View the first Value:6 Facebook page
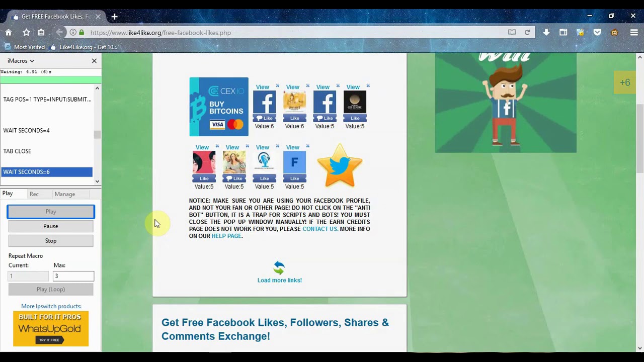 pyautogui.click(x=262, y=87)
